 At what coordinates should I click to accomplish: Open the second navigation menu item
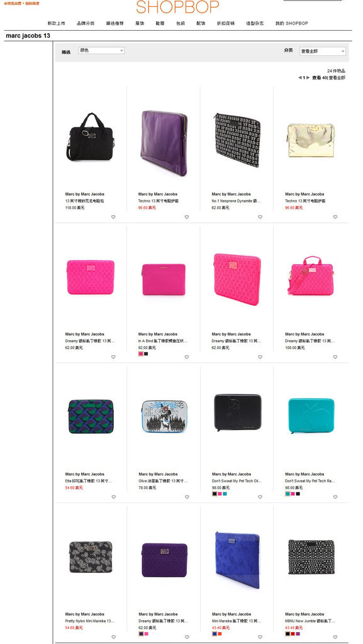click(86, 23)
